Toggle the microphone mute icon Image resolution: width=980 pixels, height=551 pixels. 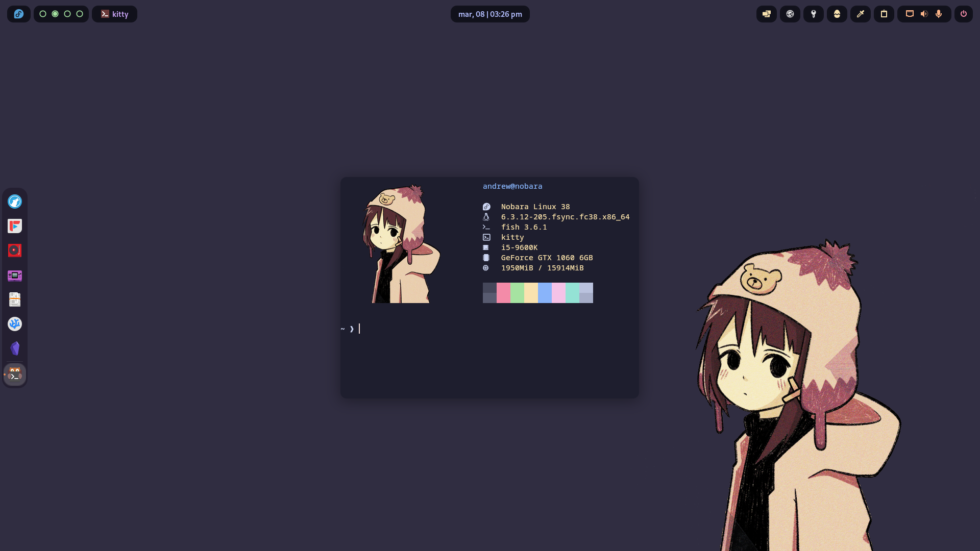click(939, 14)
